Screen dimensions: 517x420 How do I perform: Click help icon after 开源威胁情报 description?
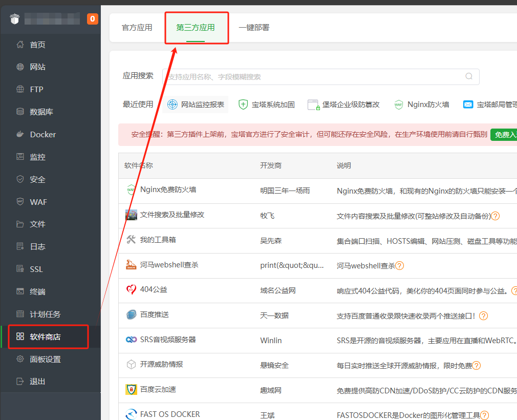tap(476, 366)
